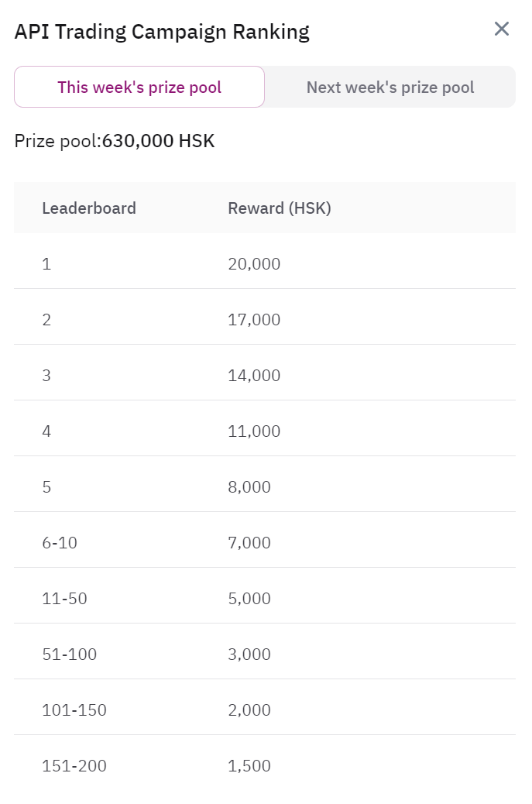Click the 3,000 reward value

click(x=249, y=655)
